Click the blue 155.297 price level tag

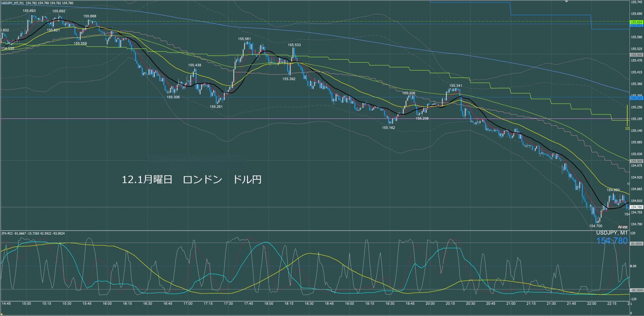636,98
